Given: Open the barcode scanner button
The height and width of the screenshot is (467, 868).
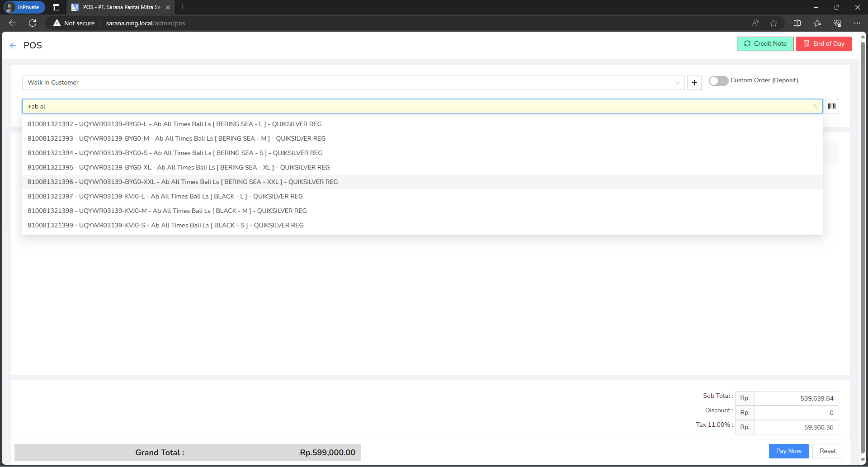Looking at the screenshot, I should tap(832, 106).
